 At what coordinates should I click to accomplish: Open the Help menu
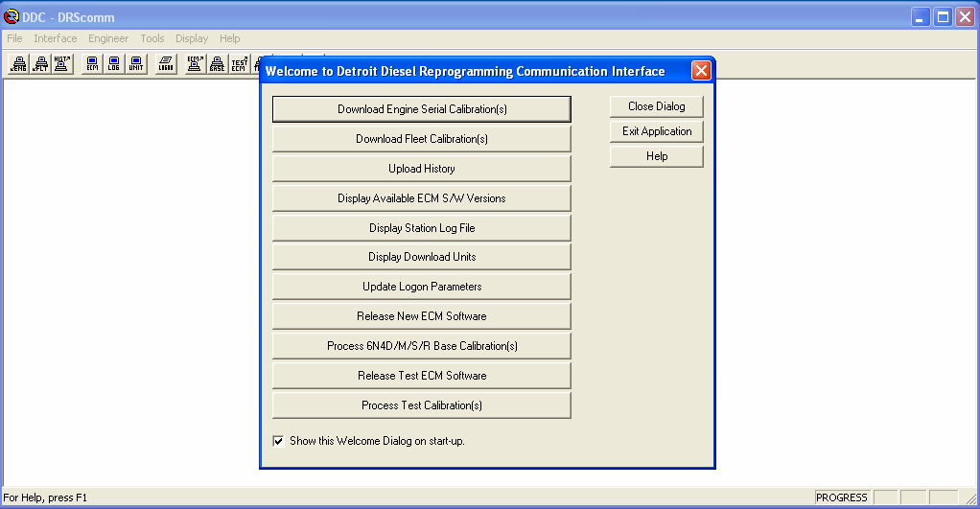(229, 38)
